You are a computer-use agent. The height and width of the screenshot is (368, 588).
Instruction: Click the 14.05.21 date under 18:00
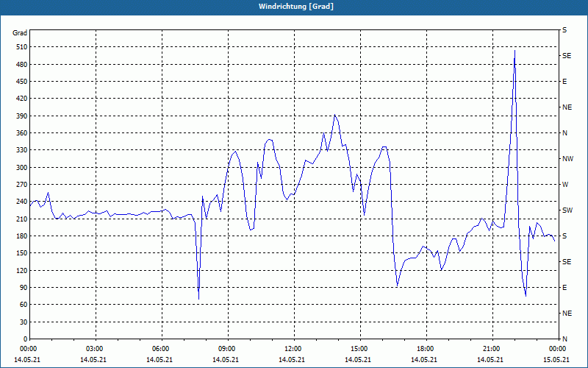click(x=424, y=360)
